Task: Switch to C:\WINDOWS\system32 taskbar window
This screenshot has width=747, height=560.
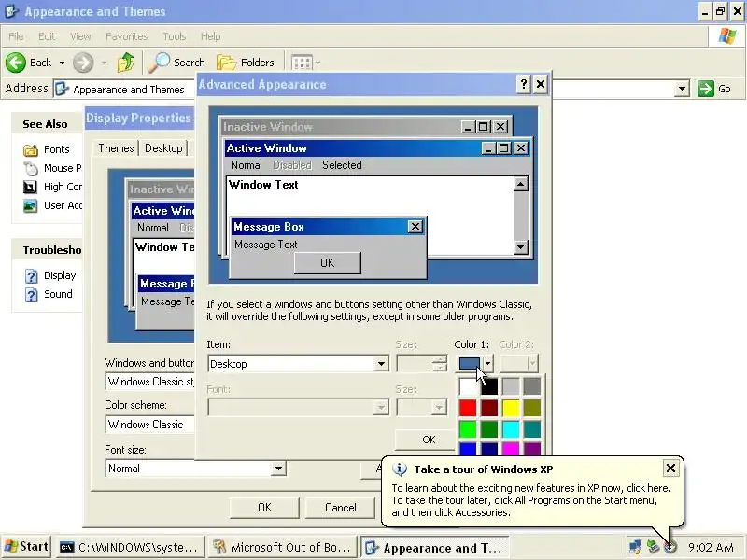Action: (x=130, y=547)
